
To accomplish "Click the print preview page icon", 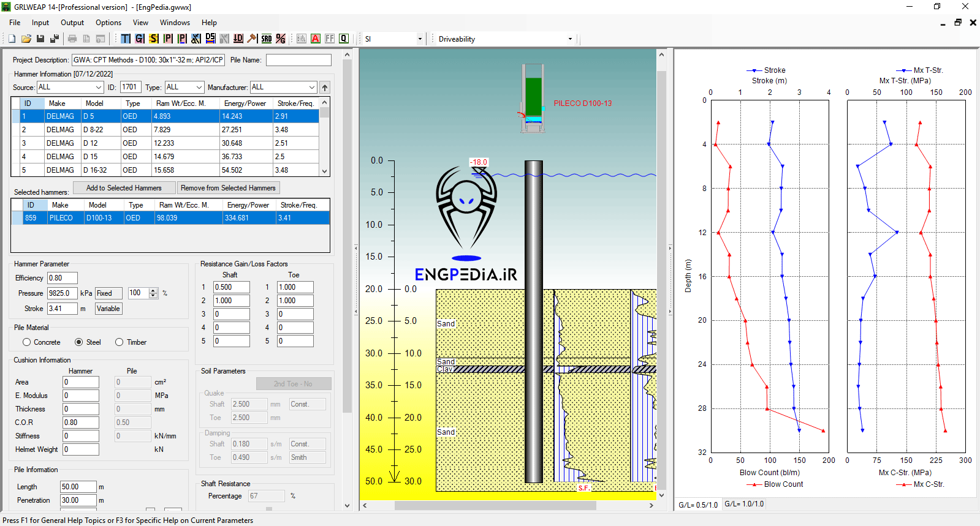I will click(x=86, y=39).
